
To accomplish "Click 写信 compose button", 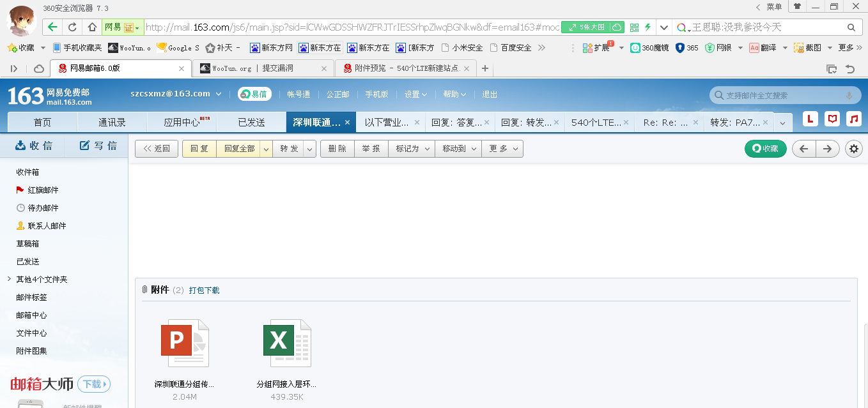I will pos(98,146).
